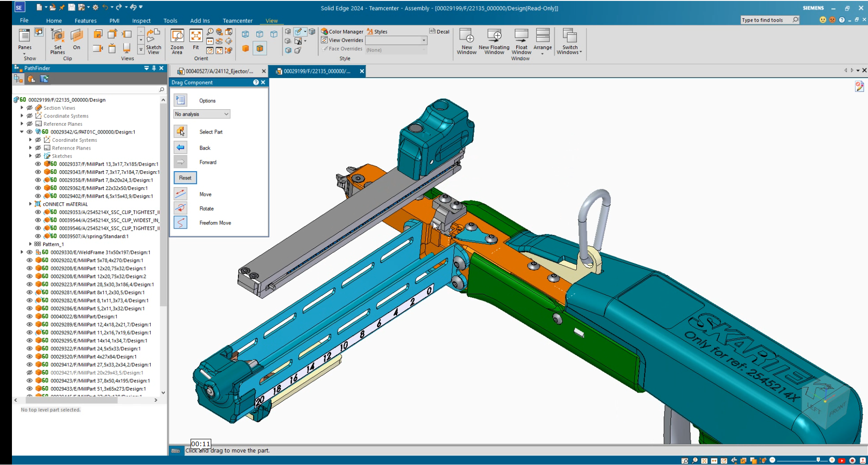
Task: Open the Panes tool in Show group
Action: (x=24, y=39)
